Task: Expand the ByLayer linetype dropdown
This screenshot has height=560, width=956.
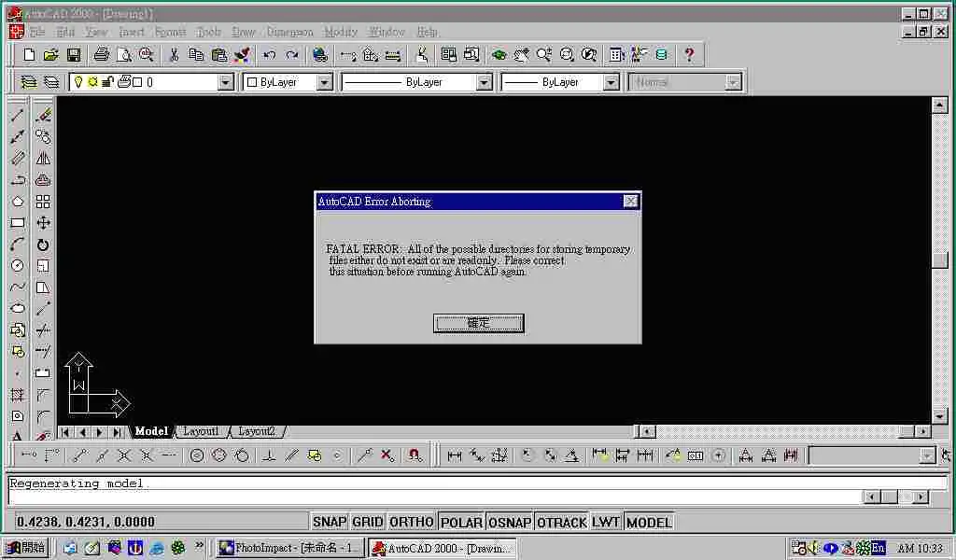Action: (484, 82)
